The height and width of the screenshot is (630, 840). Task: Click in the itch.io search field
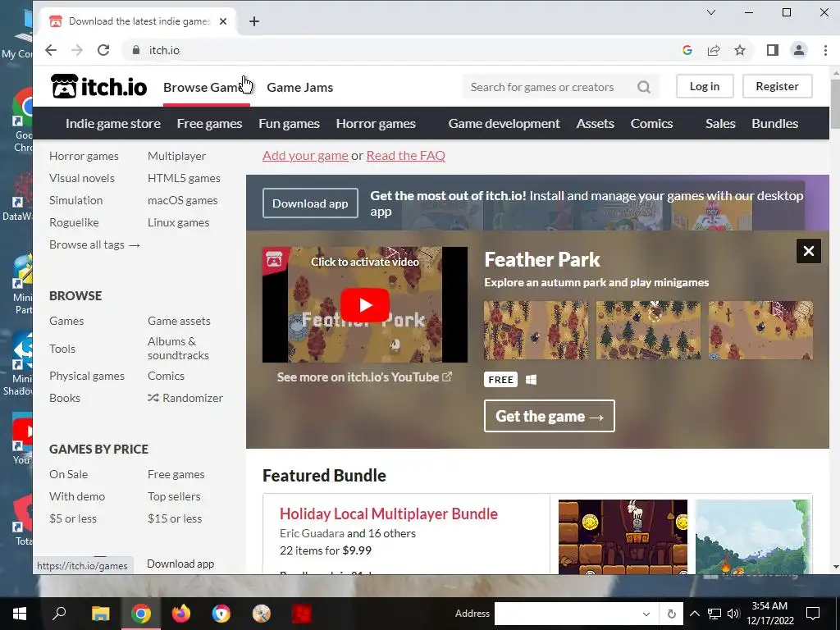point(550,87)
